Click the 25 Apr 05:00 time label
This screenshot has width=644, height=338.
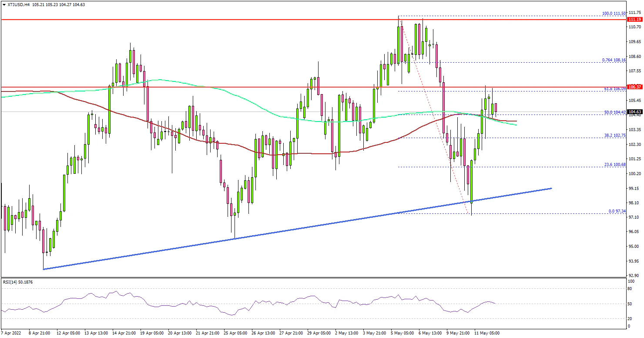click(x=236, y=333)
